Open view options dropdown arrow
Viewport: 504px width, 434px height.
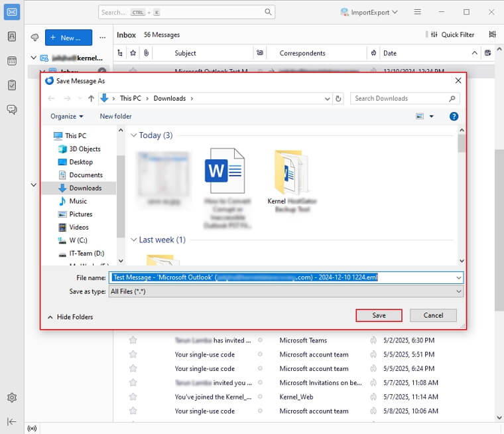432,116
